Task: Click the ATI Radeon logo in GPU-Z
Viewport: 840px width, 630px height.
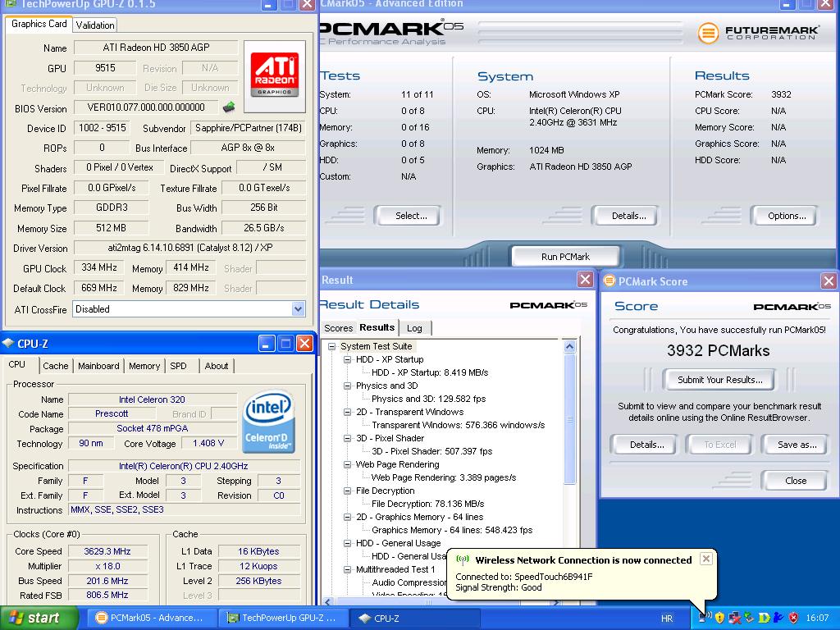Action: (x=275, y=75)
